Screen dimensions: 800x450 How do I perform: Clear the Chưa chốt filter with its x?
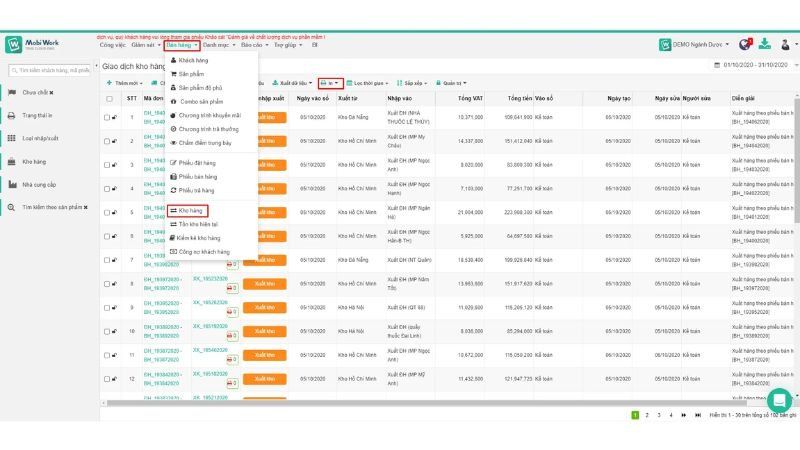51,93
